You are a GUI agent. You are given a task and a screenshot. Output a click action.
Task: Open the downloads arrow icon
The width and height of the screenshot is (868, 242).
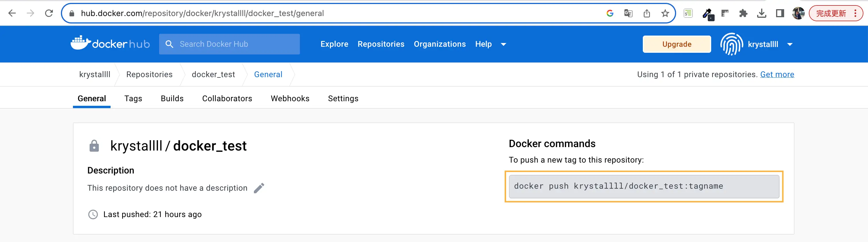coord(761,13)
